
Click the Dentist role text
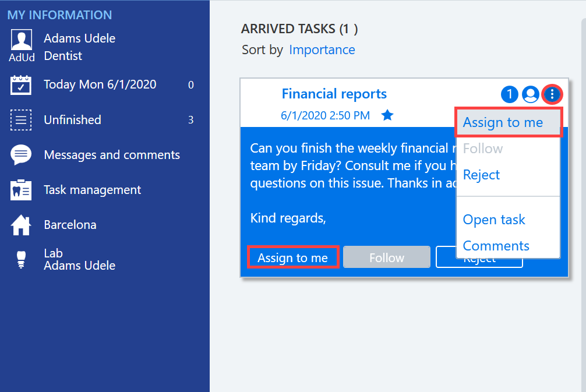pyautogui.click(x=63, y=56)
